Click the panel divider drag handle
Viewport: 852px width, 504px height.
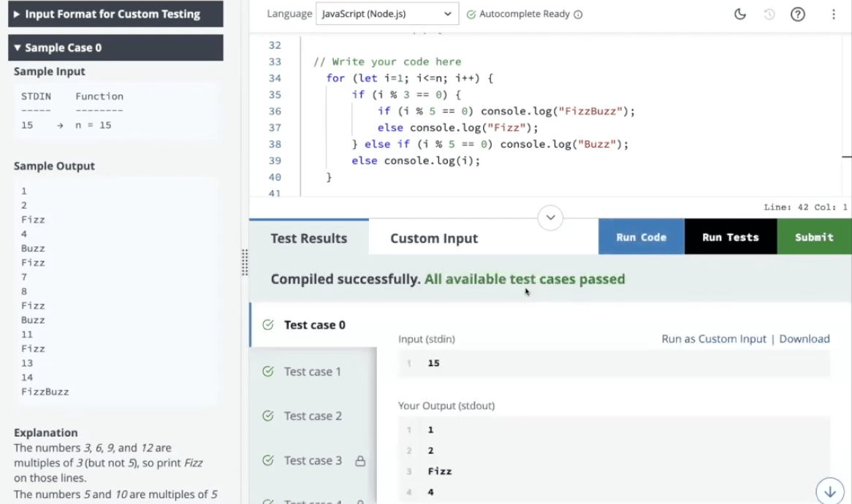click(x=245, y=263)
